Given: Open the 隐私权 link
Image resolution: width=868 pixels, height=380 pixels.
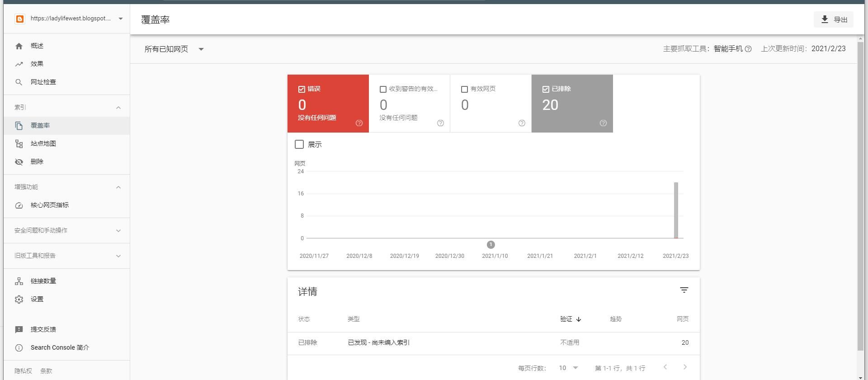Looking at the screenshot, I should 23,371.
